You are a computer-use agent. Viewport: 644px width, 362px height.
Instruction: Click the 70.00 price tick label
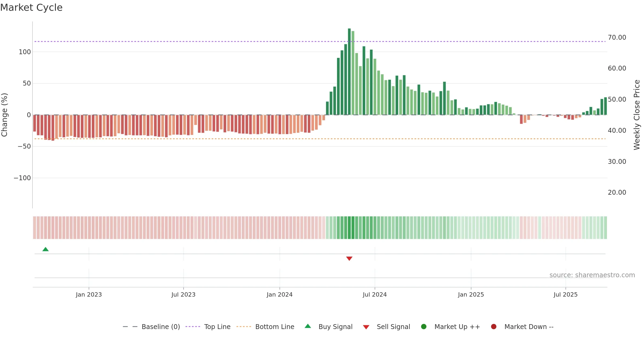pyautogui.click(x=617, y=38)
